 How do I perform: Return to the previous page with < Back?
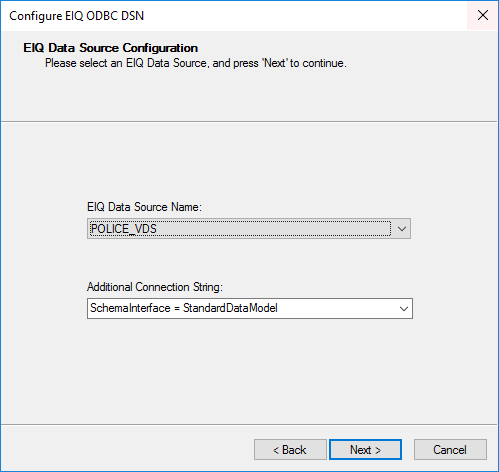(x=290, y=450)
